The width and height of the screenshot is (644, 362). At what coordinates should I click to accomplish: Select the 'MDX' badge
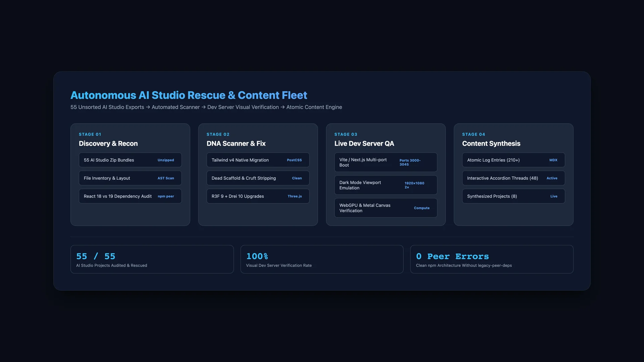[x=553, y=160]
